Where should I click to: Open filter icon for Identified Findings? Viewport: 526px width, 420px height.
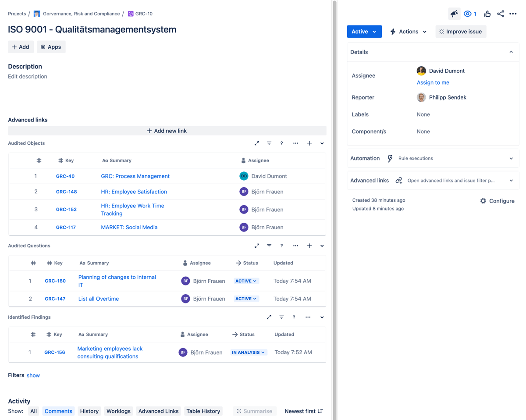(x=281, y=317)
